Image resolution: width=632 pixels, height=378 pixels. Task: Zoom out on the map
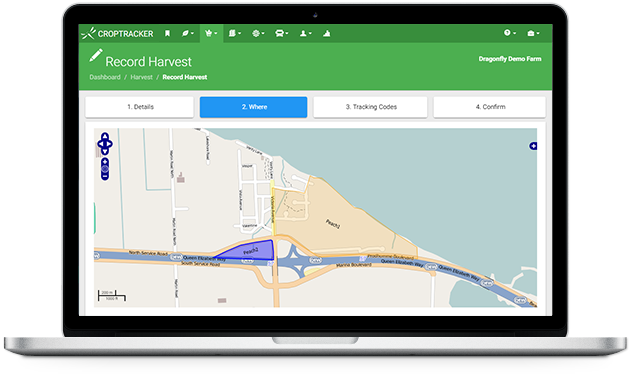click(x=105, y=176)
